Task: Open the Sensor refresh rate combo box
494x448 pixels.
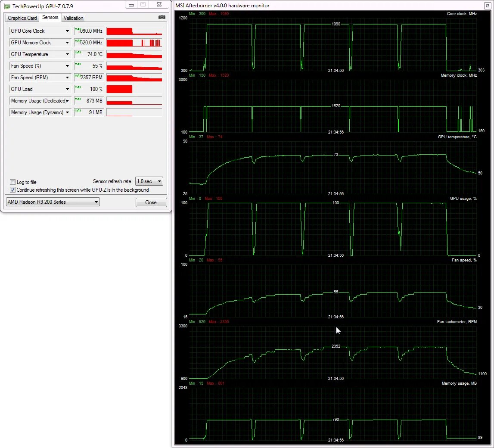Action: [149, 181]
